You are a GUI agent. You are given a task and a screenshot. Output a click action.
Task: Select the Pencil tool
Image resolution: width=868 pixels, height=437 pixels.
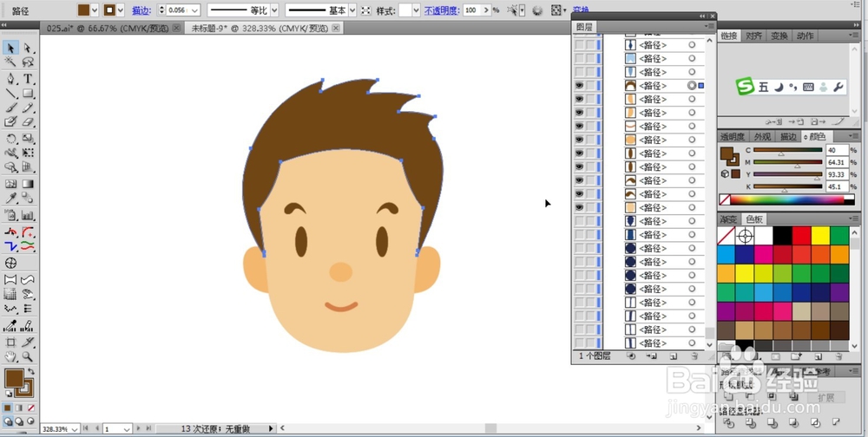(x=28, y=108)
